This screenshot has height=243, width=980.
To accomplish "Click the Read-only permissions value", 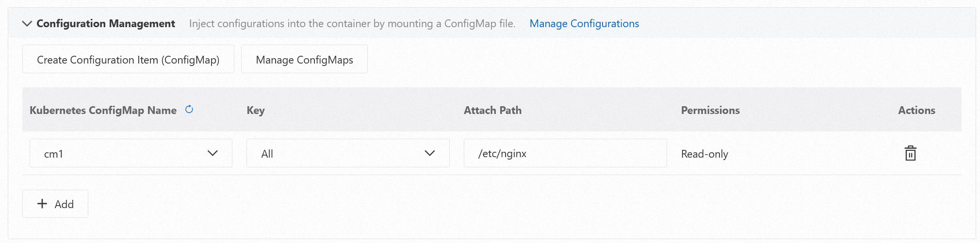I will 704,154.
